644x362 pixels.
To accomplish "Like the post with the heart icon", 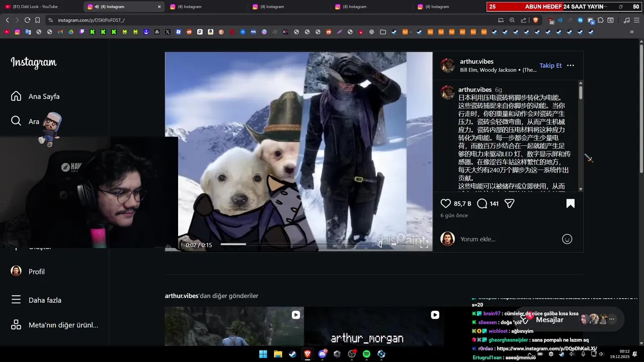I will coord(446,204).
